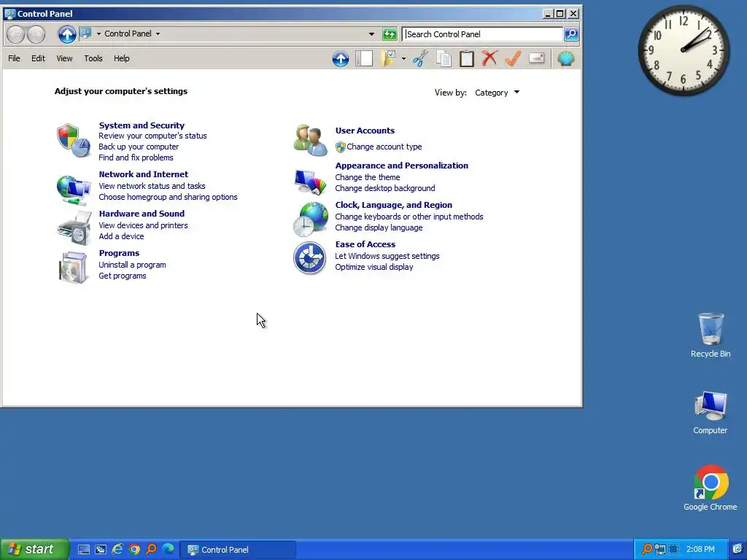The height and width of the screenshot is (560, 747).
Task: Open the File menu
Action: (x=15, y=58)
